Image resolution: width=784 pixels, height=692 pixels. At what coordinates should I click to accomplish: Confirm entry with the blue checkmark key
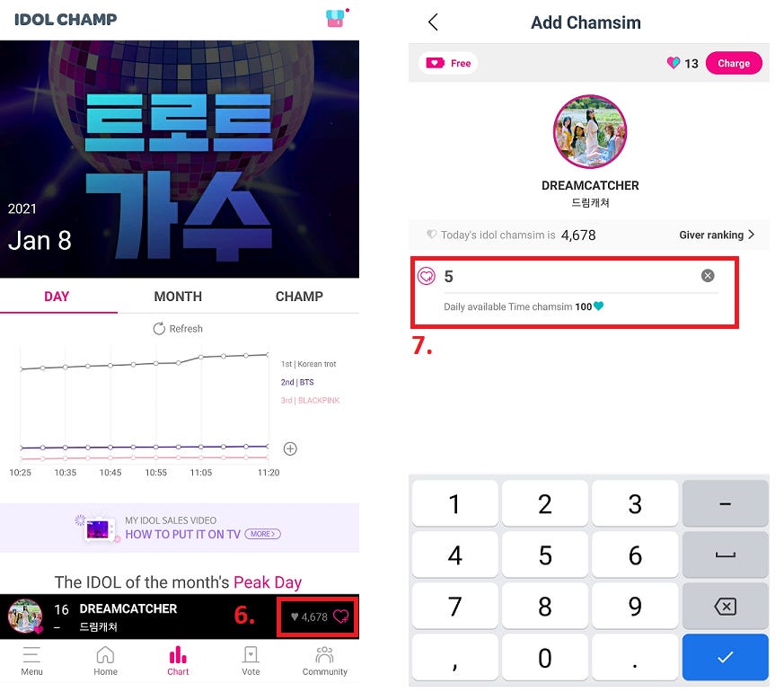pos(725,658)
